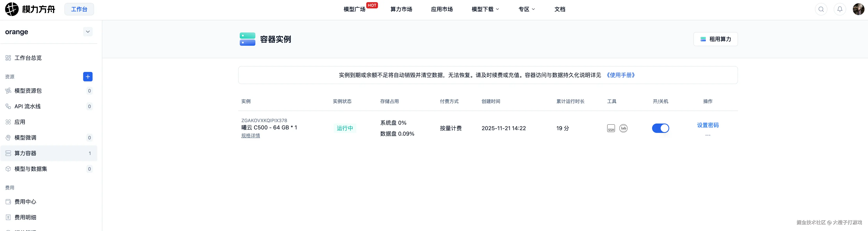Open SSH tool for the running instance
The image size is (868, 231).
click(x=611, y=128)
